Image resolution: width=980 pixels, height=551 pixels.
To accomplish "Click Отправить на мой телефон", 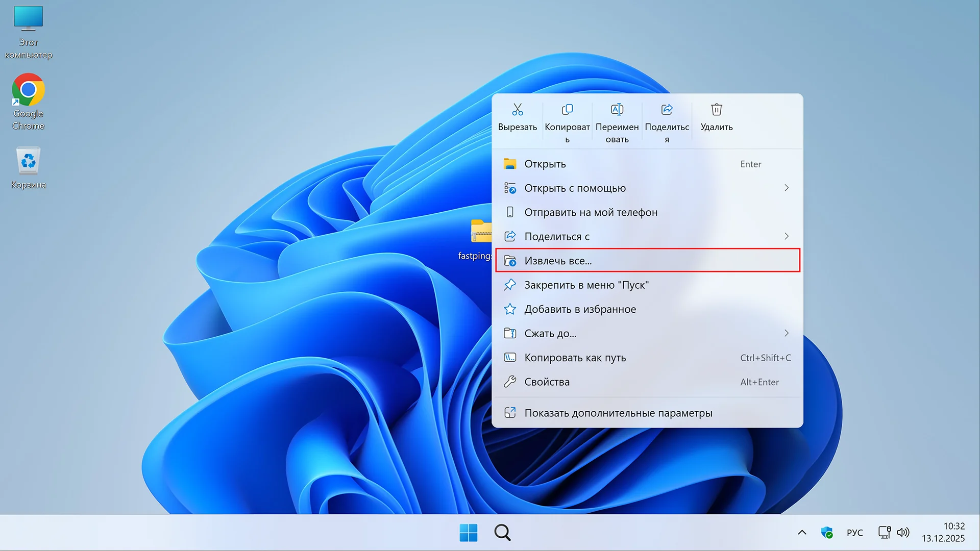I will pos(591,212).
